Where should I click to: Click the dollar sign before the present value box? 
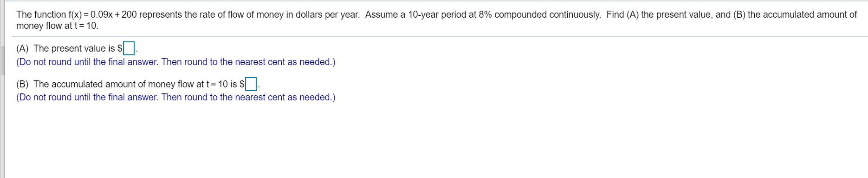pos(120,48)
